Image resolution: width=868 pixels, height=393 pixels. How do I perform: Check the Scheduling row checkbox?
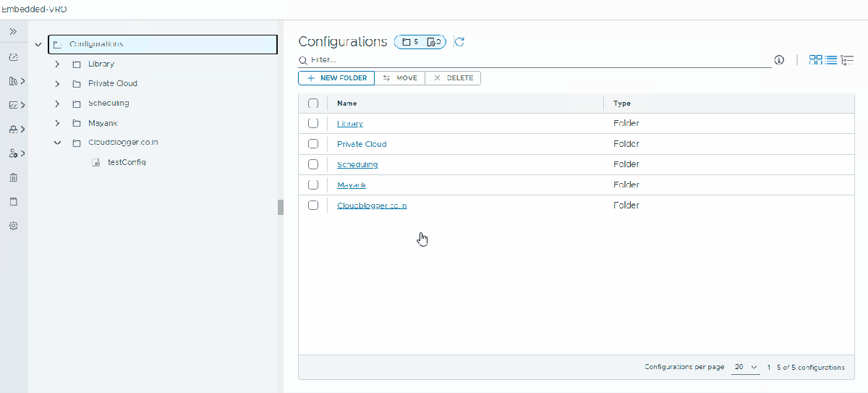pyautogui.click(x=313, y=164)
